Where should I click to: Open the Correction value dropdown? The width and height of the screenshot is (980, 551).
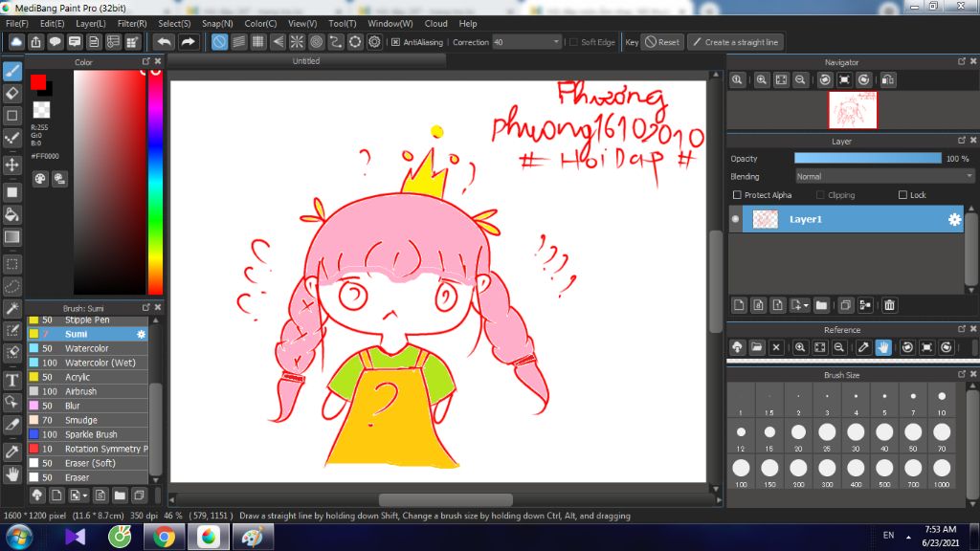(556, 42)
